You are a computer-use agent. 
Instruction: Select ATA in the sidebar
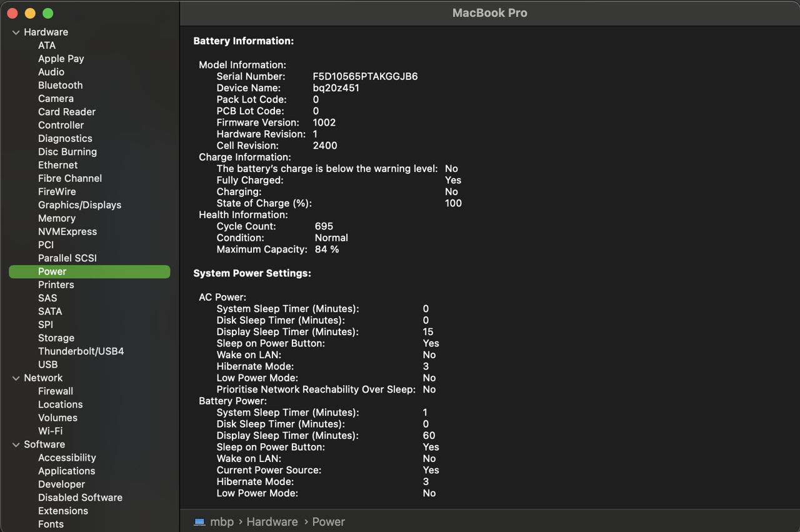[47, 46]
